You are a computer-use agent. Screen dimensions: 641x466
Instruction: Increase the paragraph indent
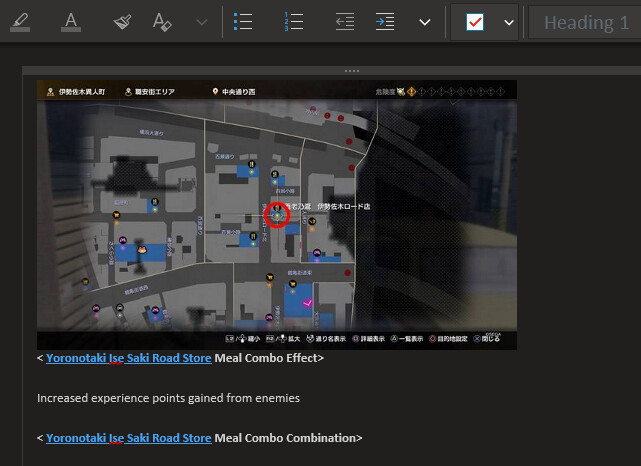point(385,22)
